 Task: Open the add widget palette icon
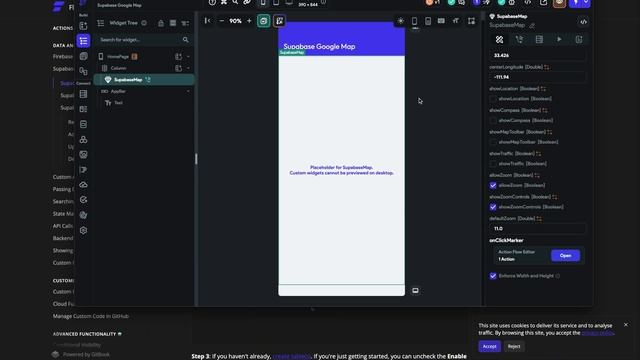83,26
